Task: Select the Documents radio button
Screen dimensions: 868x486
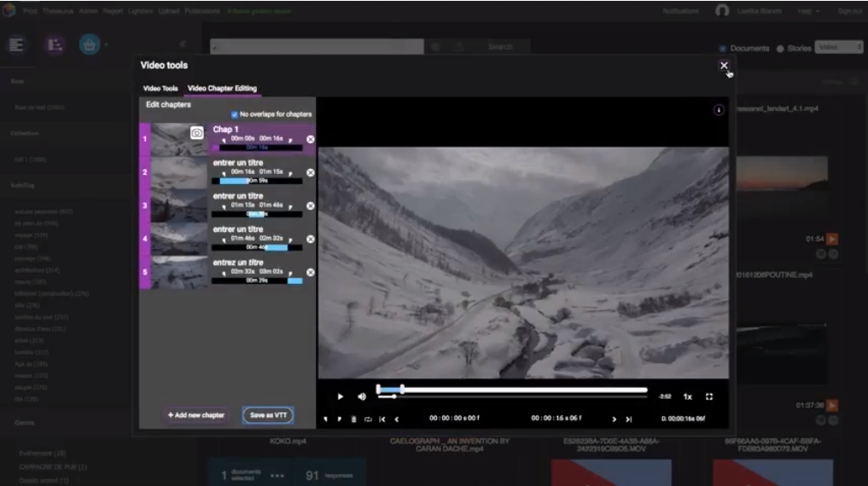Action: [x=723, y=49]
